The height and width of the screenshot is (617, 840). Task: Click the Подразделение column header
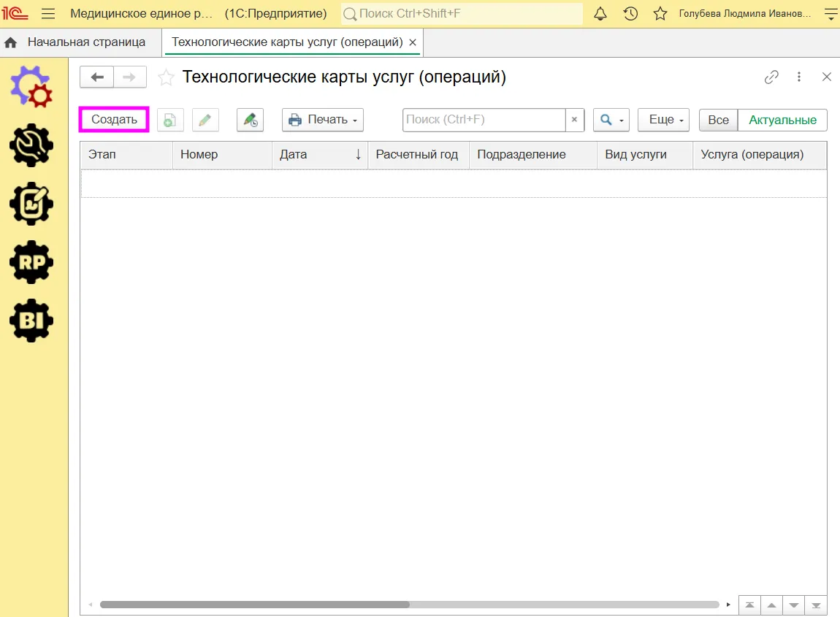pyautogui.click(x=533, y=155)
